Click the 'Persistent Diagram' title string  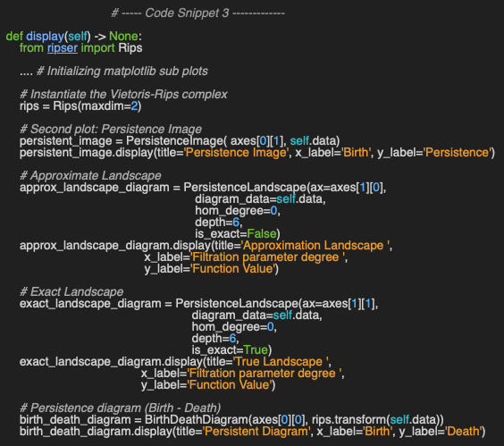coord(256,431)
